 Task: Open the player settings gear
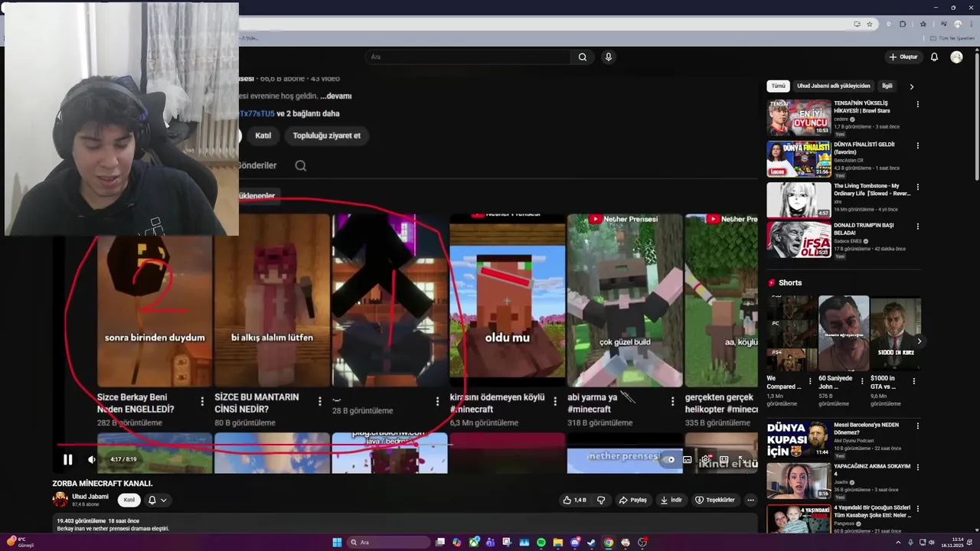pyautogui.click(x=705, y=459)
